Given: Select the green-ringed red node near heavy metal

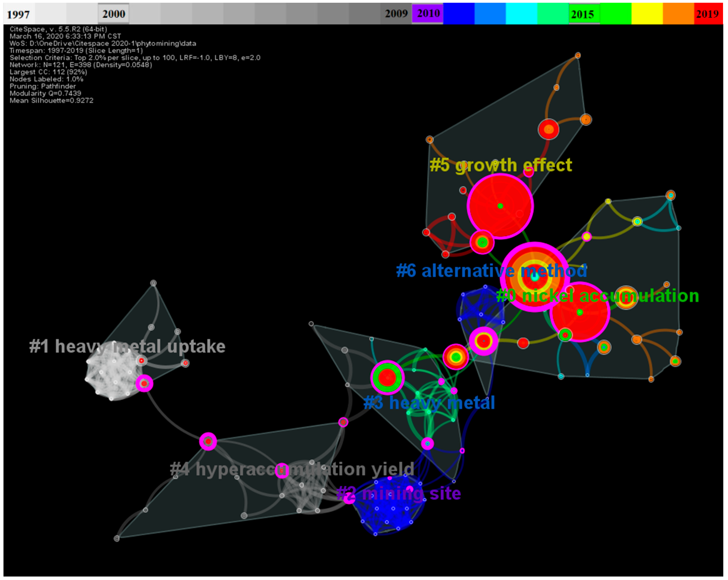Looking at the screenshot, I should 387,378.
